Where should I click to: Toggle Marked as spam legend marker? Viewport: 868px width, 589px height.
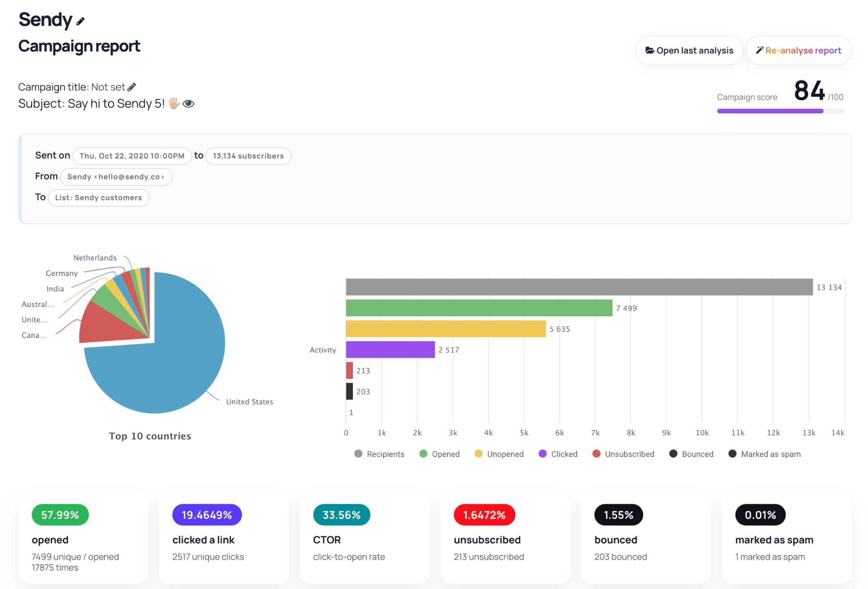point(732,454)
